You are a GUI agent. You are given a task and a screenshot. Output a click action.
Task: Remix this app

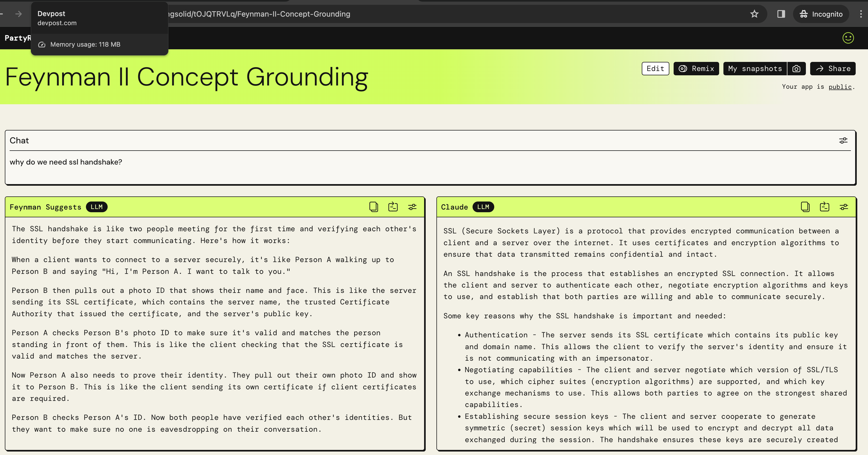696,69
